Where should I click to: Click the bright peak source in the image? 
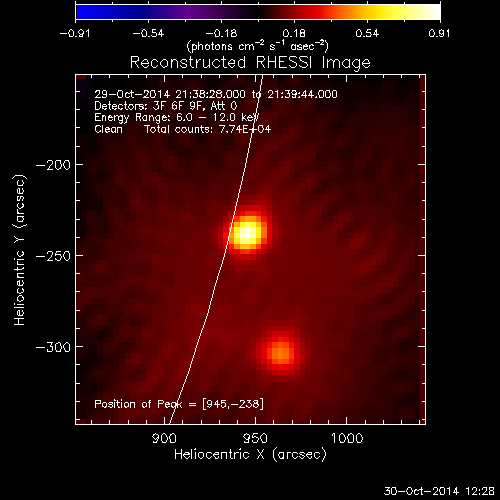coord(247,233)
